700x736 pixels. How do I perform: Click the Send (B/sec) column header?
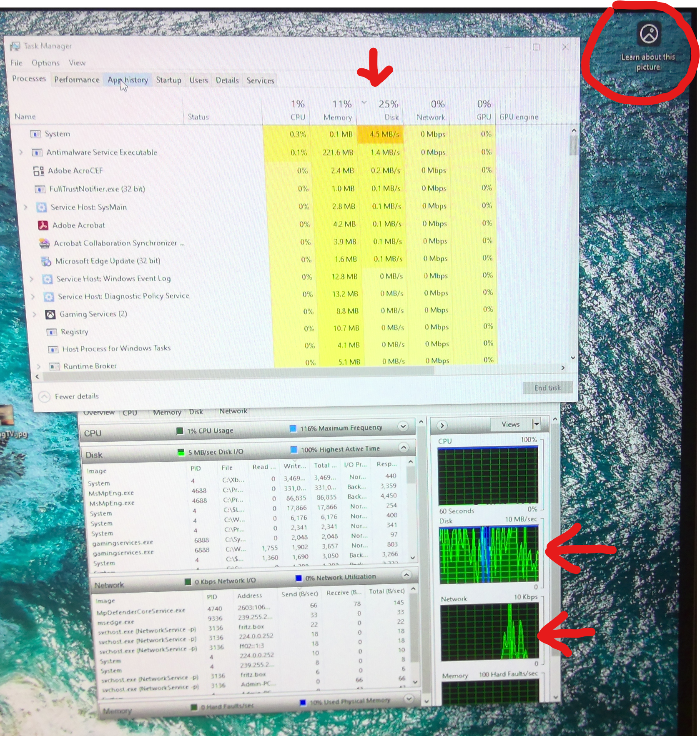point(299,594)
